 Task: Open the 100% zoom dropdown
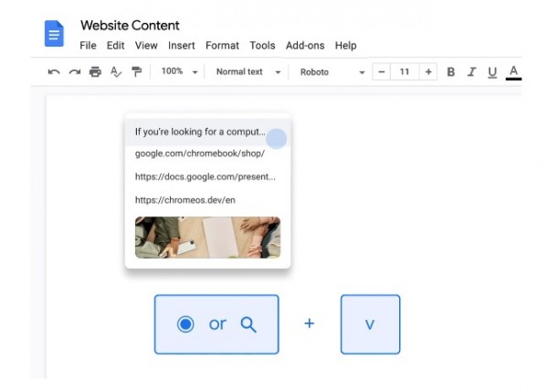[179, 72]
